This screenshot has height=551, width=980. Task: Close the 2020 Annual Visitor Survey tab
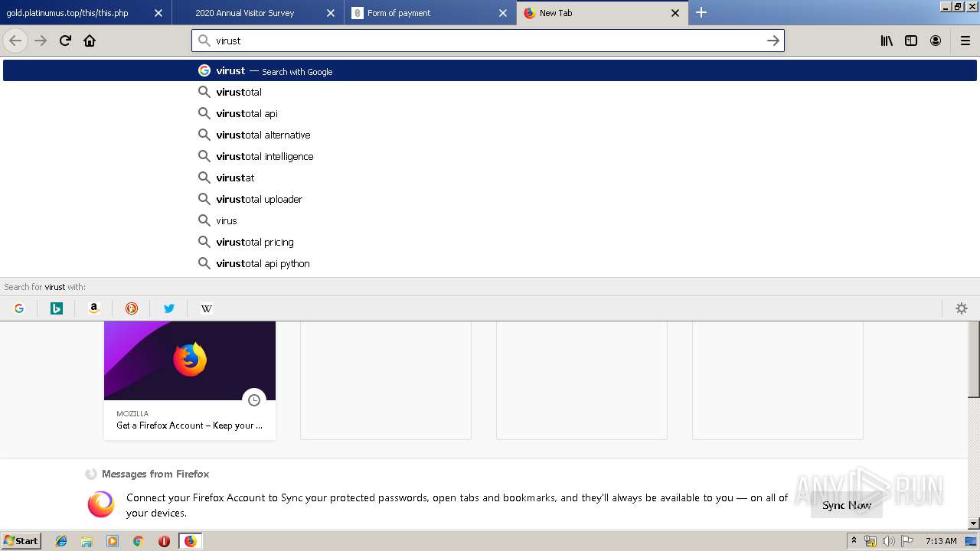click(x=331, y=13)
